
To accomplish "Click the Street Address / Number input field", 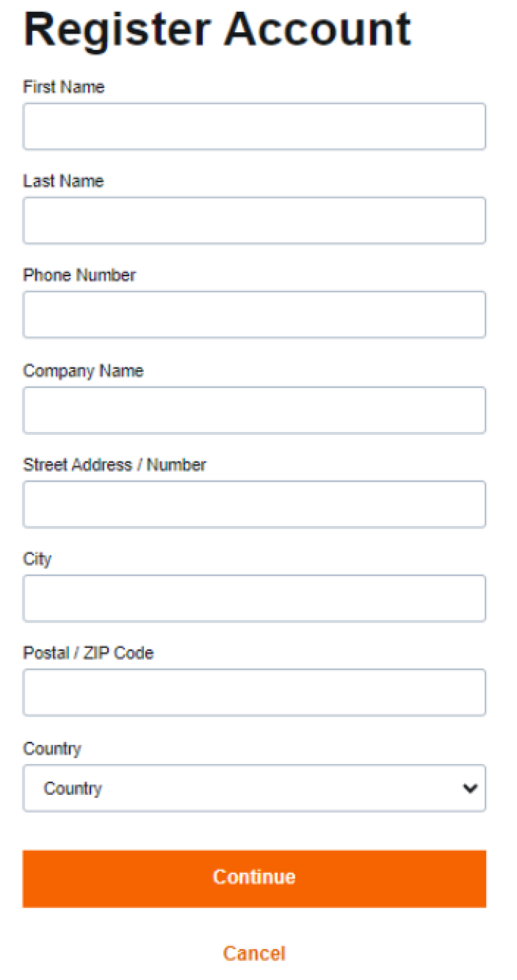I will [x=254, y=504].
